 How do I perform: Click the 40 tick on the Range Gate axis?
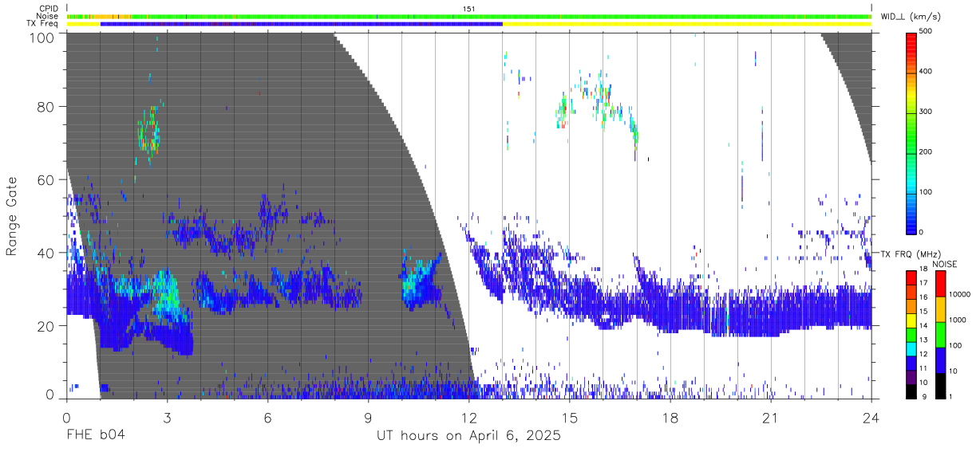coord(45,253)
